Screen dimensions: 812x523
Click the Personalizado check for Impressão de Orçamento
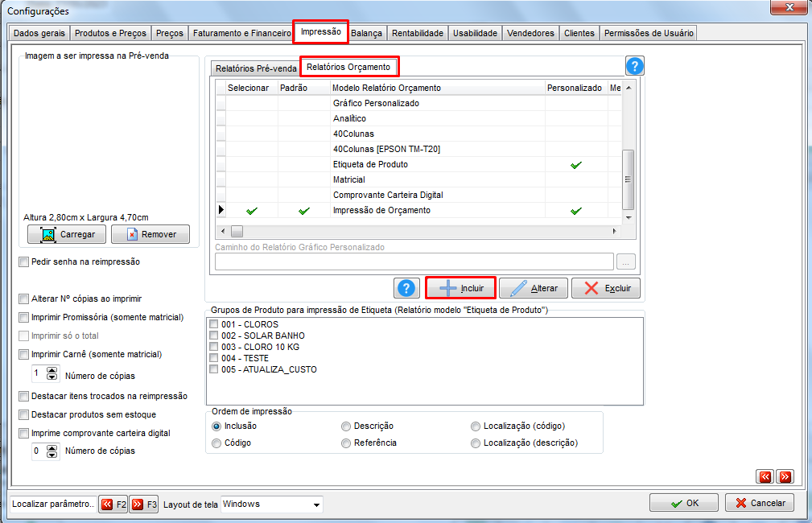point(576,211)
